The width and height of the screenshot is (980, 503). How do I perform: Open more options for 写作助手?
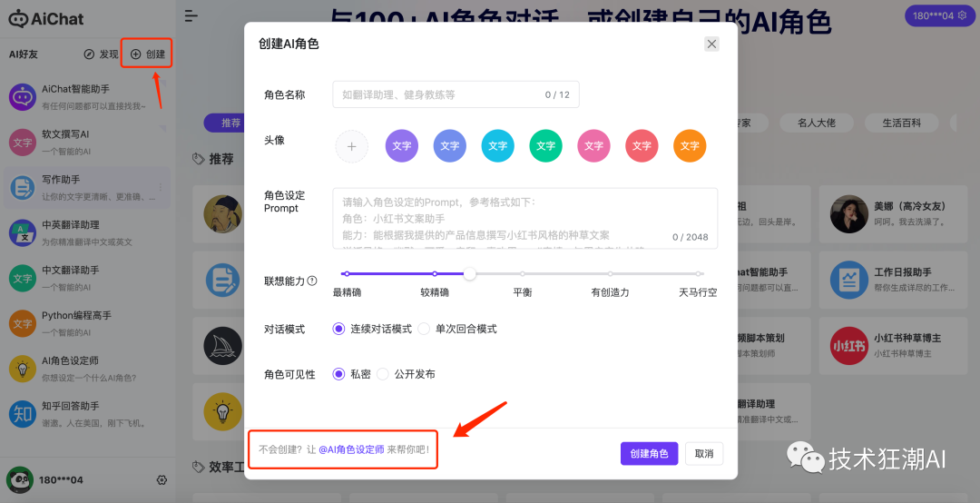161,187
